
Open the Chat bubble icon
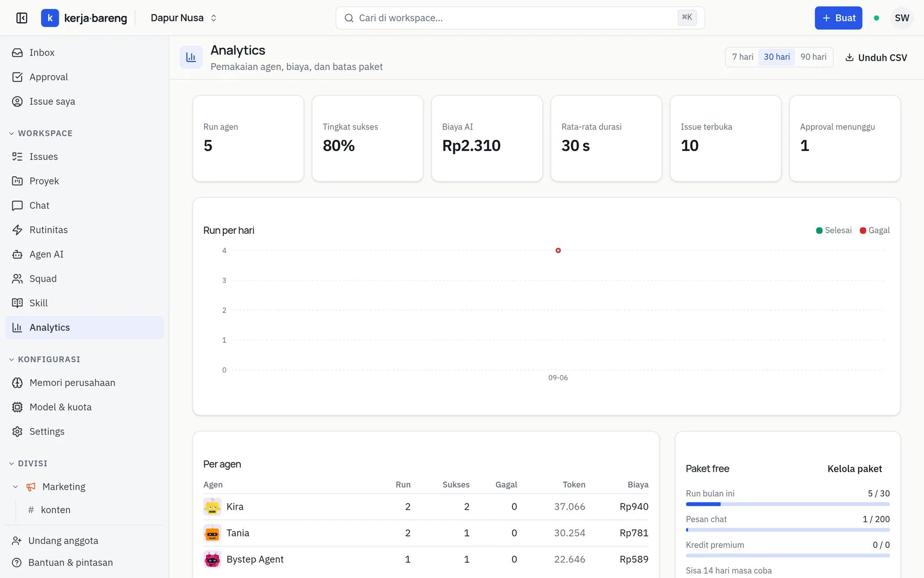pos(17,206)
